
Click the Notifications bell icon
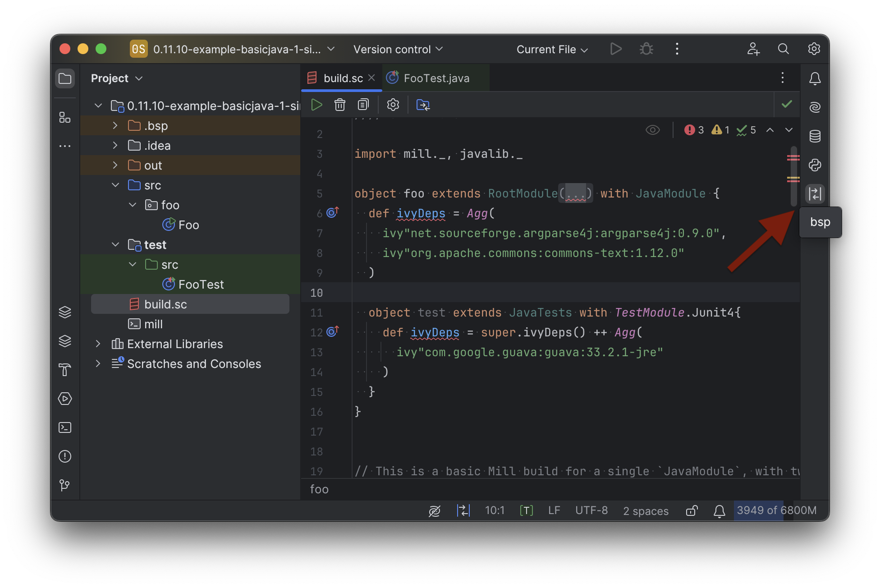pyautogui.click(x=815, y=78)
